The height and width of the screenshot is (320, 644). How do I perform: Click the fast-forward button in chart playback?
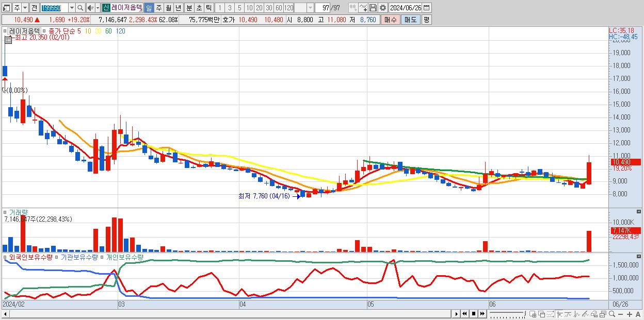click(x=482, y=314)
